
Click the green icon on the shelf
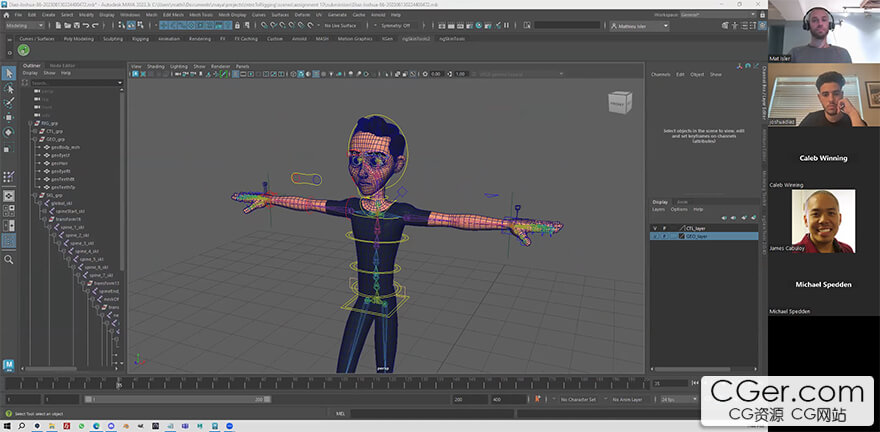coord(23,50)
